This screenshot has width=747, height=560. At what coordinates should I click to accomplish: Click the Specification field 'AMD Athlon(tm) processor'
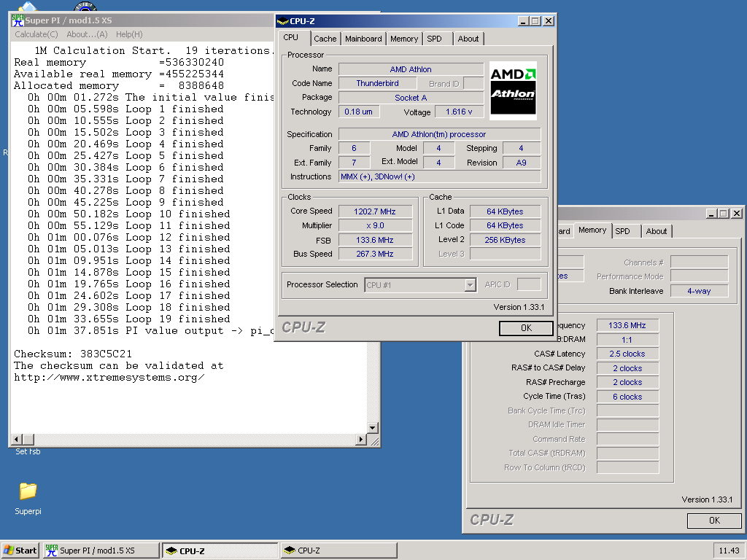pyautogui.click(x=439, y=134)
